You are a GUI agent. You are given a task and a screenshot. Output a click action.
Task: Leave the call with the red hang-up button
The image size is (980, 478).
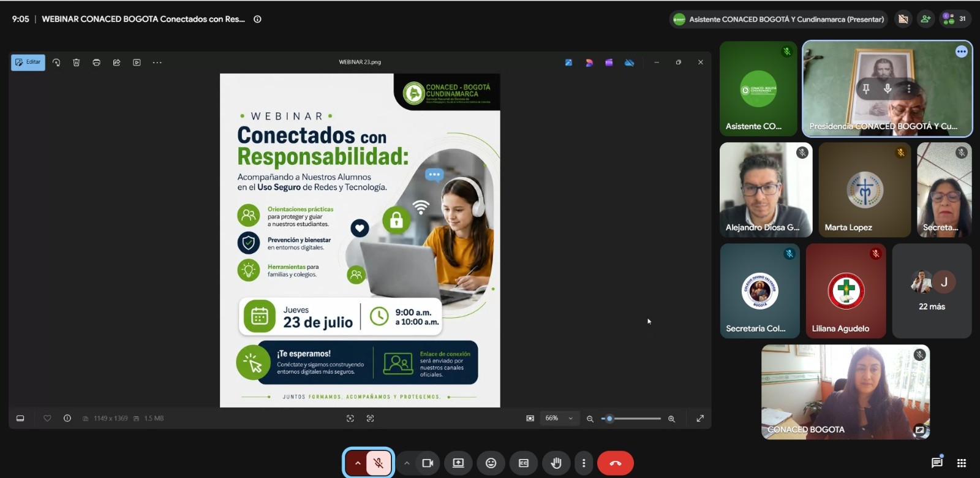pyautogui.click(x=615, y=463)
